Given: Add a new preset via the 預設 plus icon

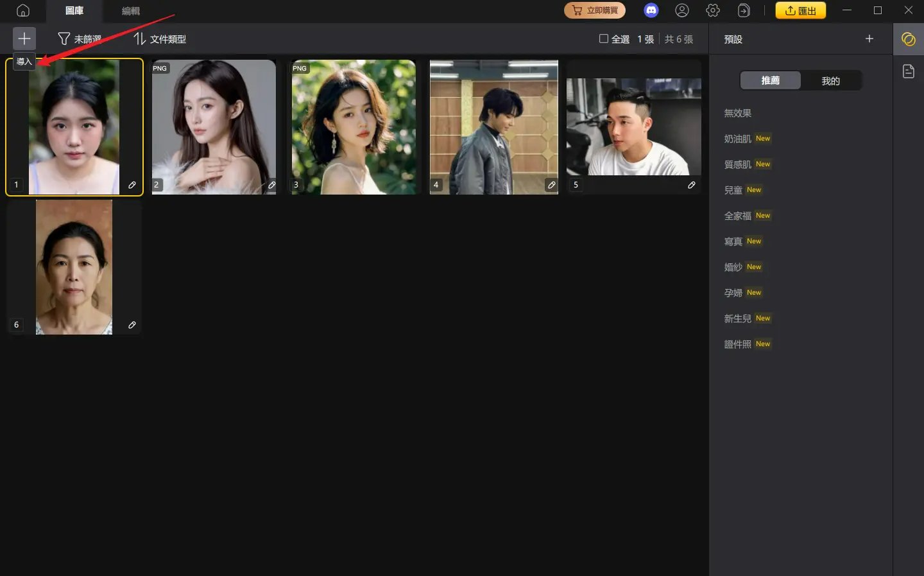Looking at the screenshot, I should click(x=869, y=39).
